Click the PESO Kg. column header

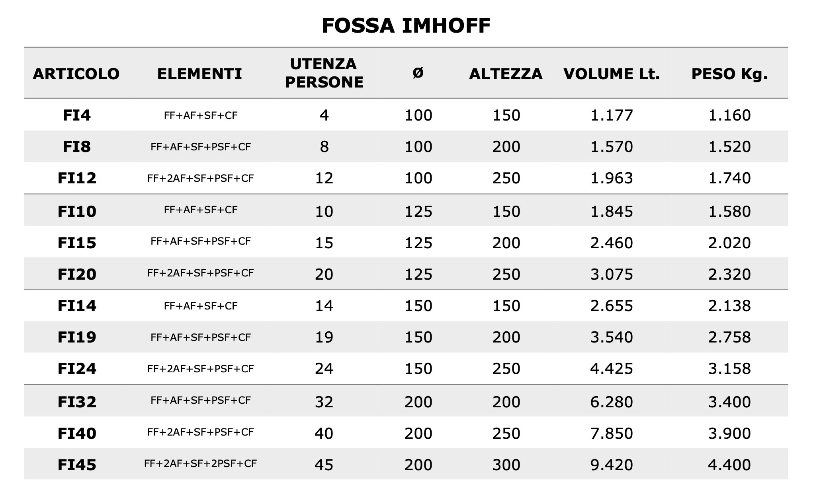729,74
